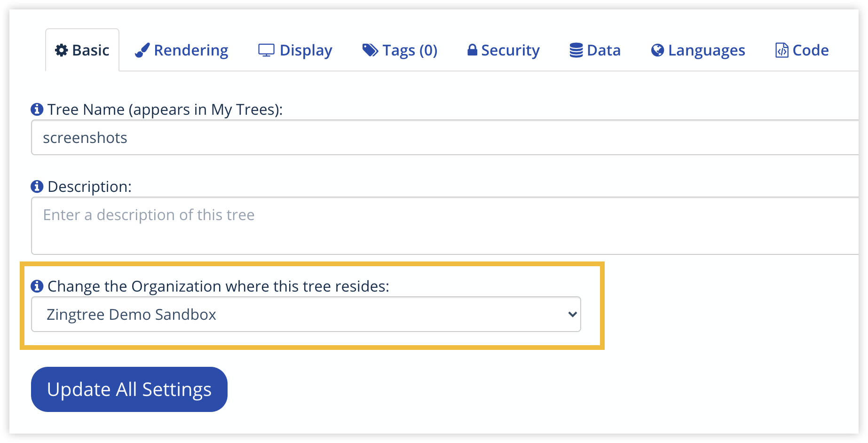This screenshot has width=868, height=443.
Task: Open the Languages tab
Action: pyautogui.click(x=698, y=50)
